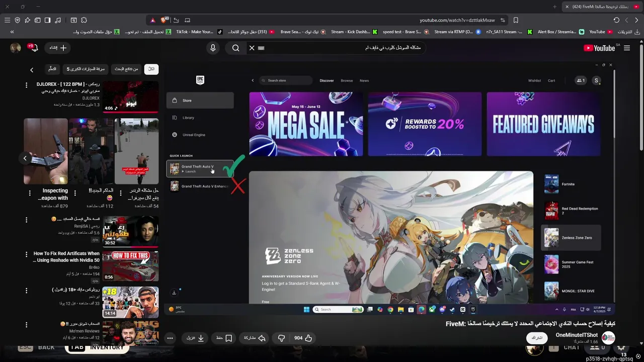Toggle the browser sidebar panel icon
Screen dimensions: 644x362
(47, 20)
